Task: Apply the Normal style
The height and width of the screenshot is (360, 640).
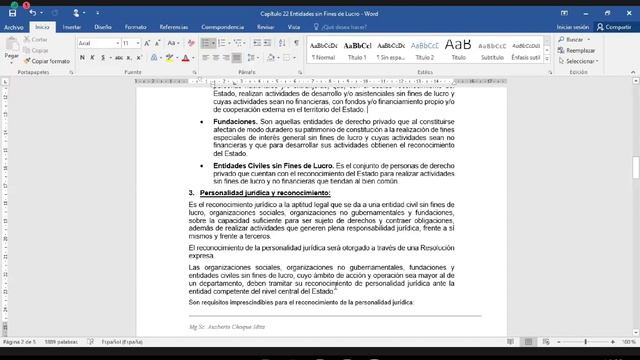Action: point(323,50)
